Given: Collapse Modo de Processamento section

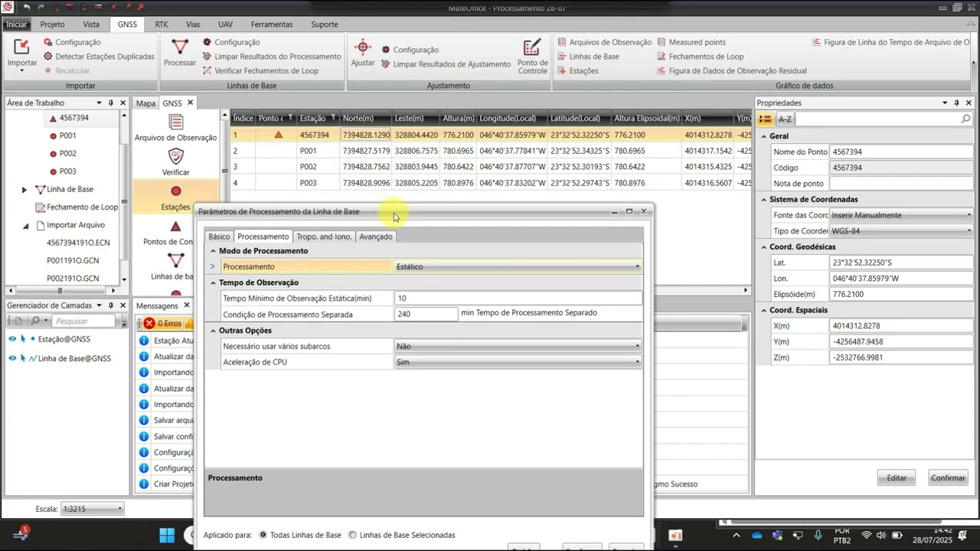Looking at the screenshot, I should pos(214,251).
